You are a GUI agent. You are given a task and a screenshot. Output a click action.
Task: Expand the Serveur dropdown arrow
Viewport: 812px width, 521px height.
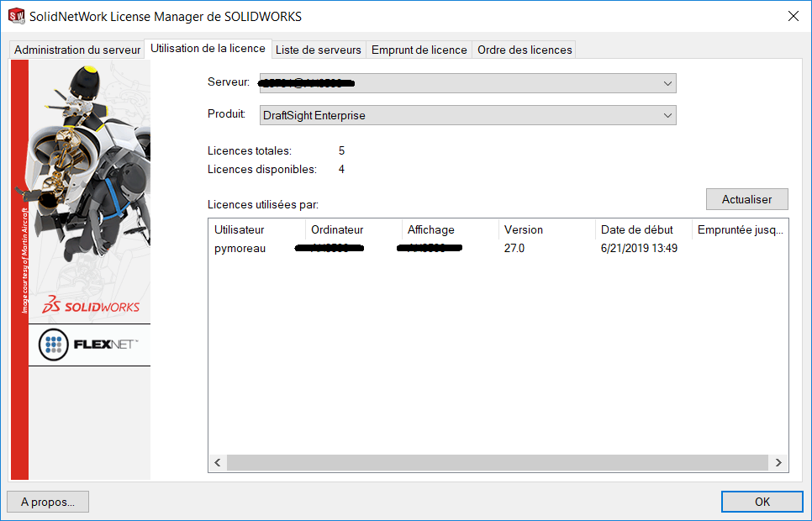tap(667, 83)
